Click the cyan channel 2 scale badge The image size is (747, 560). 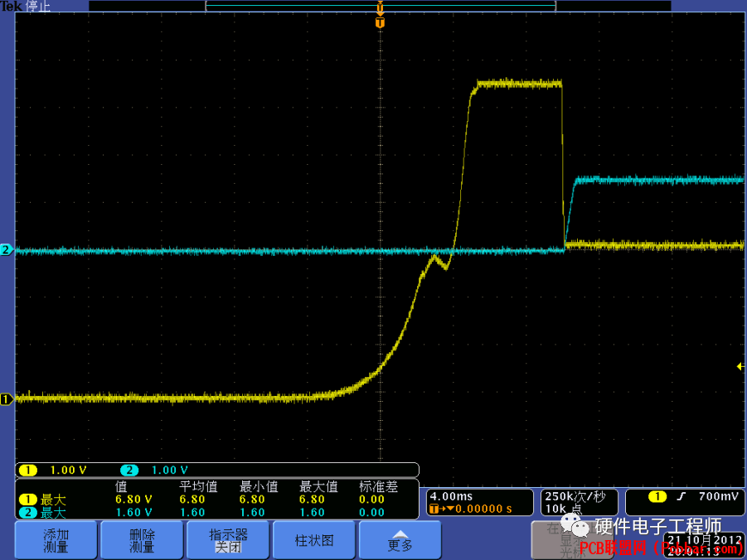click(x=129, y=471)
